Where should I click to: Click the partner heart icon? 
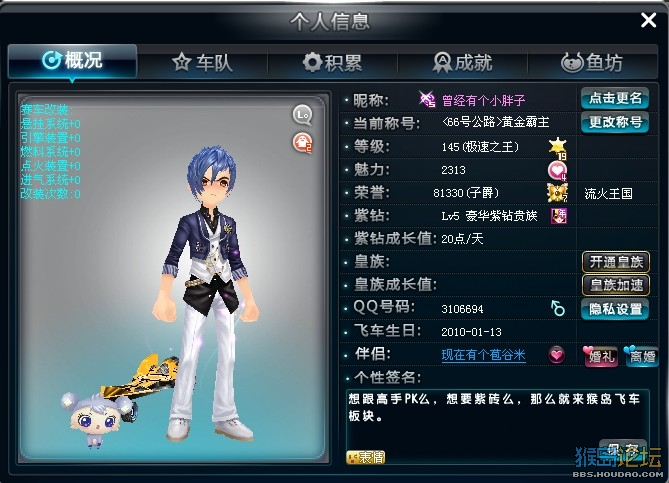click(556, 355)
